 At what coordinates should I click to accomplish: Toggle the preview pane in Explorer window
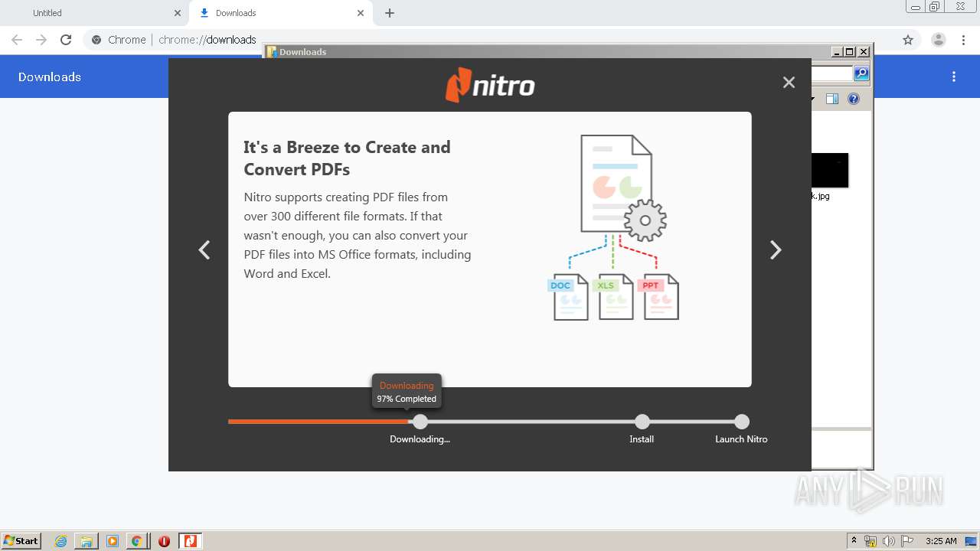(x=832, y=99)
